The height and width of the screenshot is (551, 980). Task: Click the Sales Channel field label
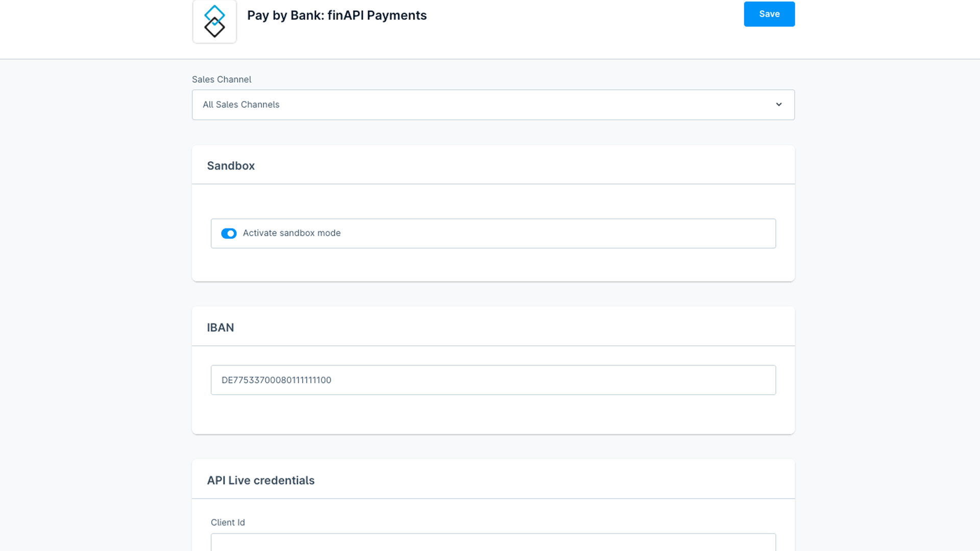point(222,80)
